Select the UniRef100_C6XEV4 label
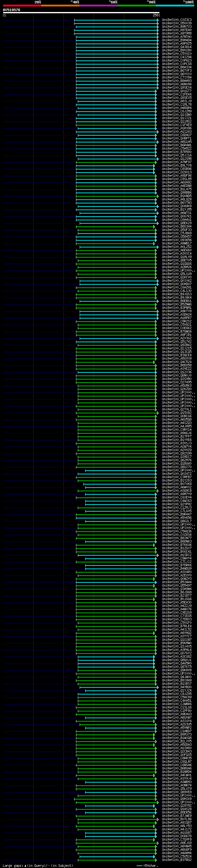Screen dimensions: 197x868 [176, 498]
